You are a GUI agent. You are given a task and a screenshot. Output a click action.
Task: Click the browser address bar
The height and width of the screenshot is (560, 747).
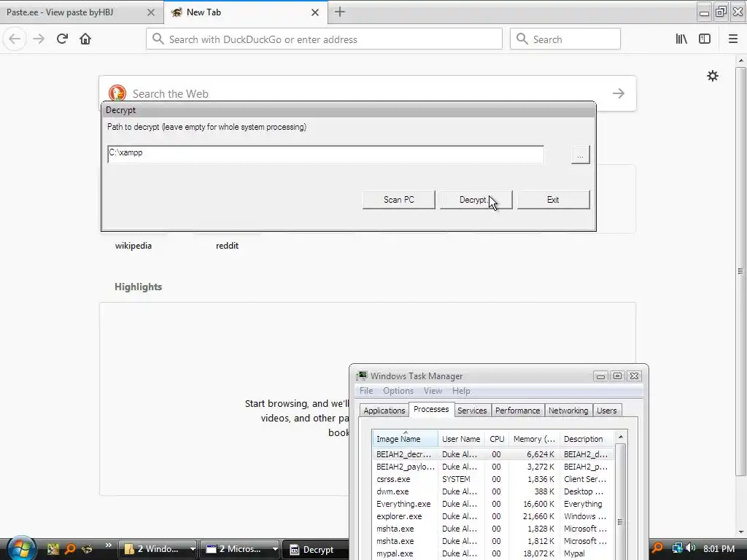coord(324,39)
